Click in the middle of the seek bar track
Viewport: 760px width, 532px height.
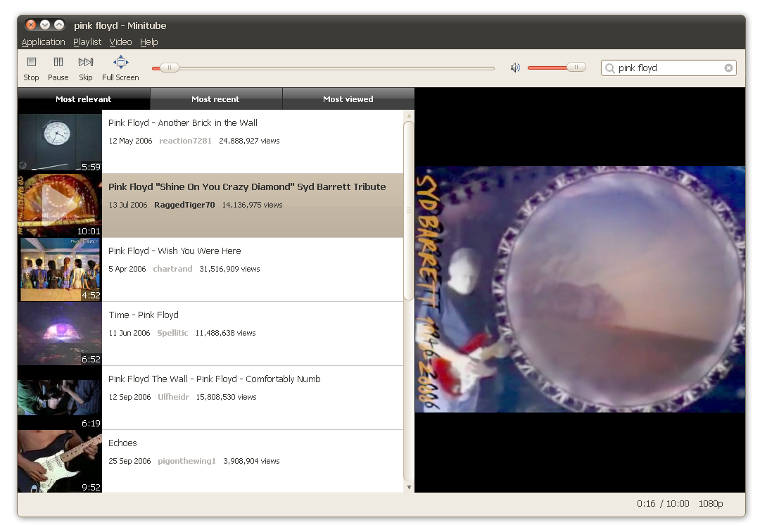[323, 68]
